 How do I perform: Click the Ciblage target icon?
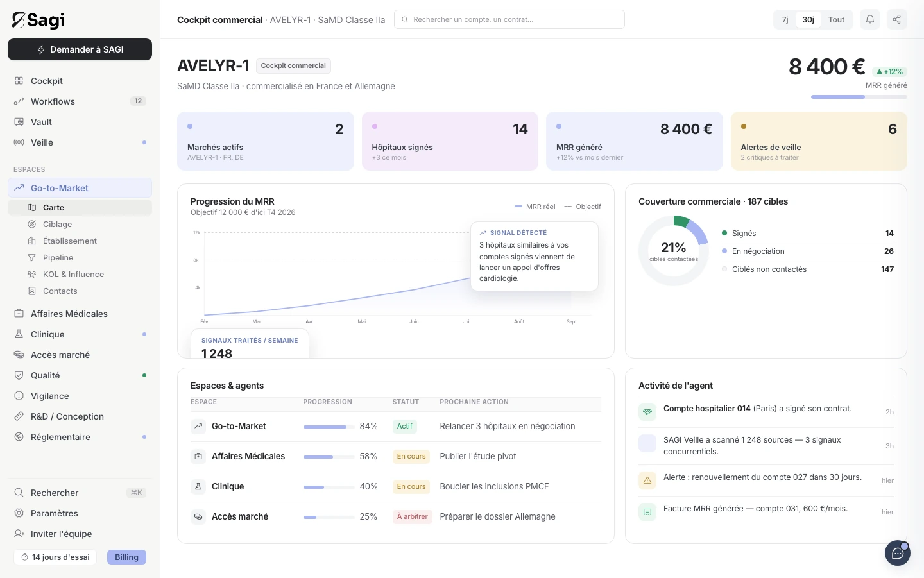pos(31,225)
